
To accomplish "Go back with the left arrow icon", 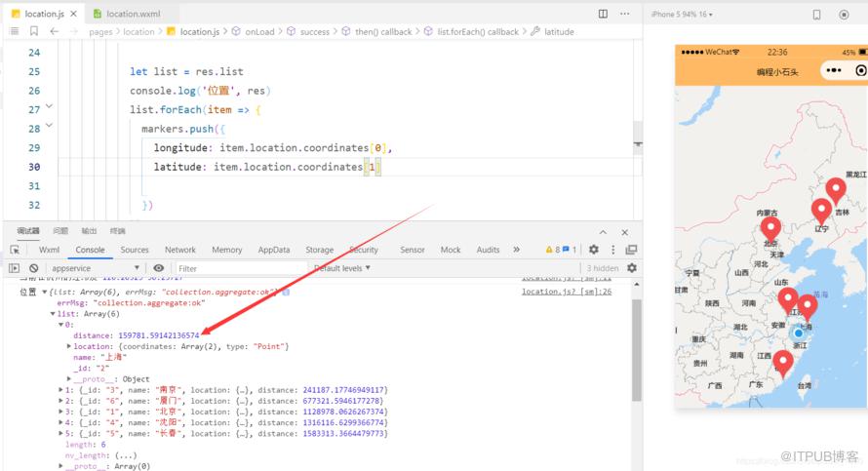I will tap(54, 31).
